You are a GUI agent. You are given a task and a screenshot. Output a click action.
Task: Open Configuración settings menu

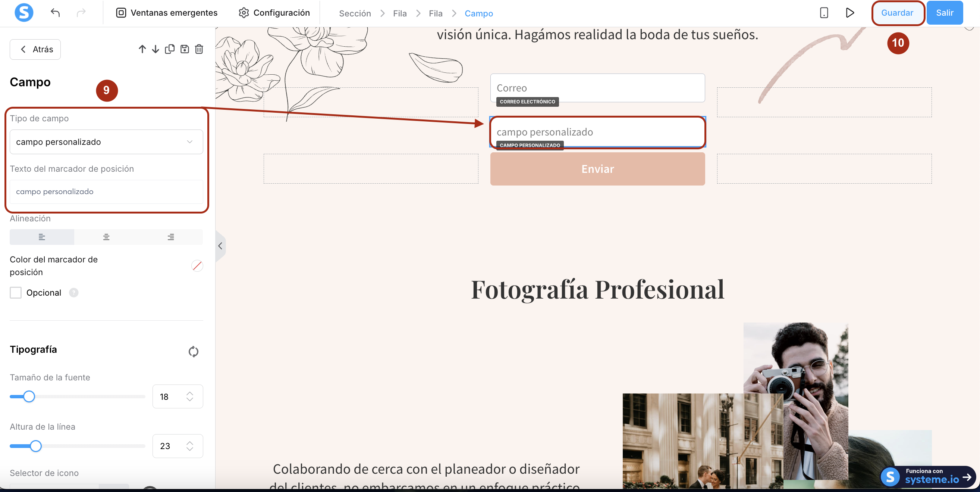click(274, 13)
